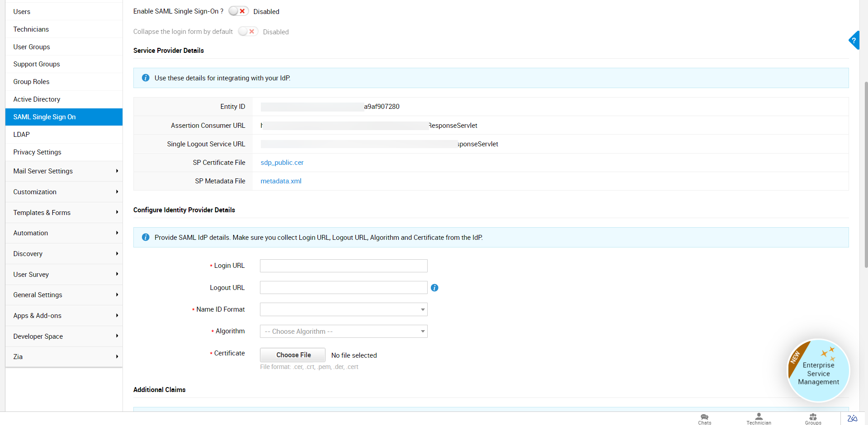Expand Templates & Forms menu
This screenshot has height=425, width=868.
[x=64, y=213]
